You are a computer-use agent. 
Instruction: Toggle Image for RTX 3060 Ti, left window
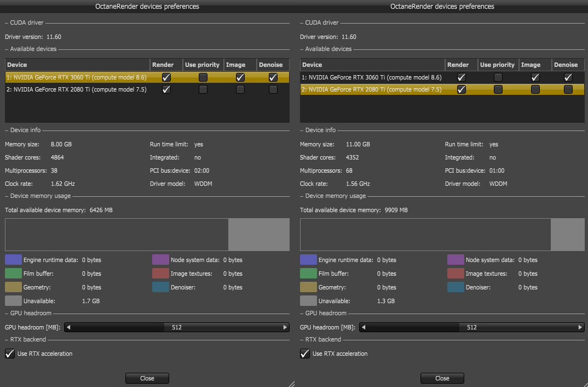[240, 77]
